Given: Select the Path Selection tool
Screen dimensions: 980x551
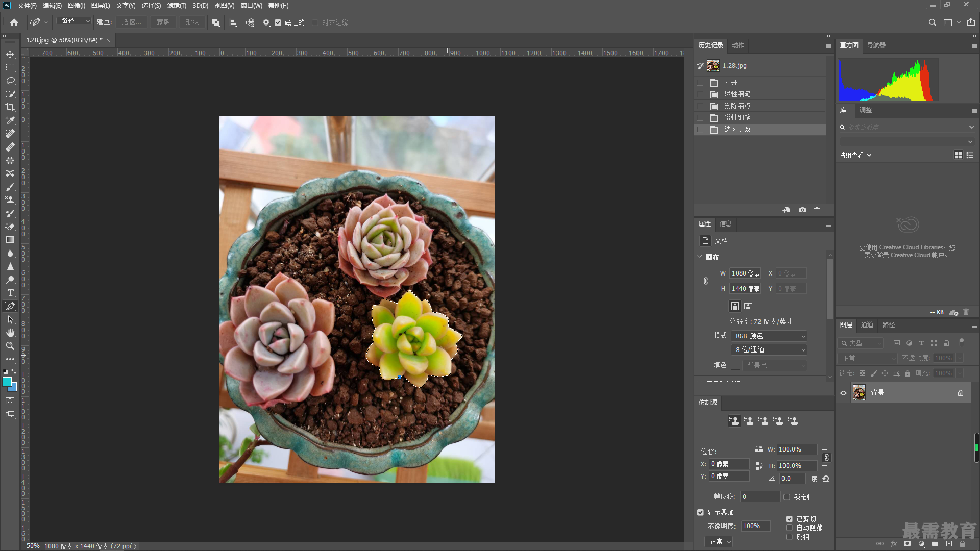Looking at the screenshot, I should pos(10,319).
